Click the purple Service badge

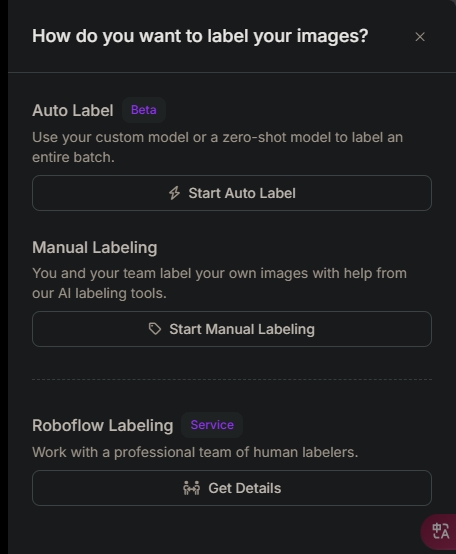[212, 425]
